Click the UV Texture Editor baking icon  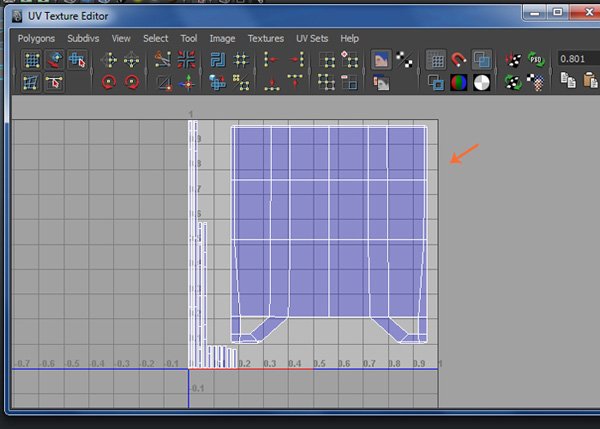[513, 60]
